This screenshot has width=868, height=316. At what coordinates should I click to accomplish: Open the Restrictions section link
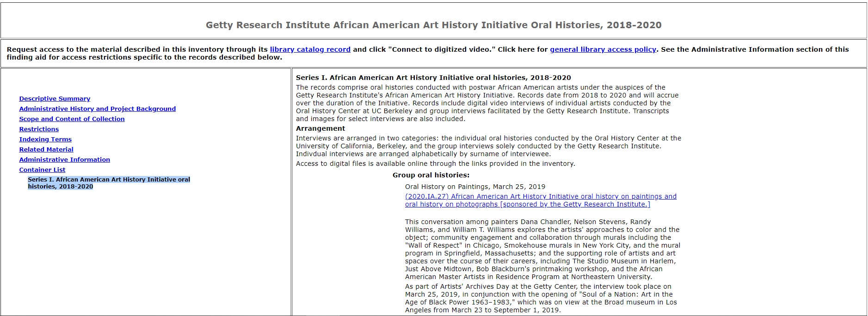coord(39,129)
